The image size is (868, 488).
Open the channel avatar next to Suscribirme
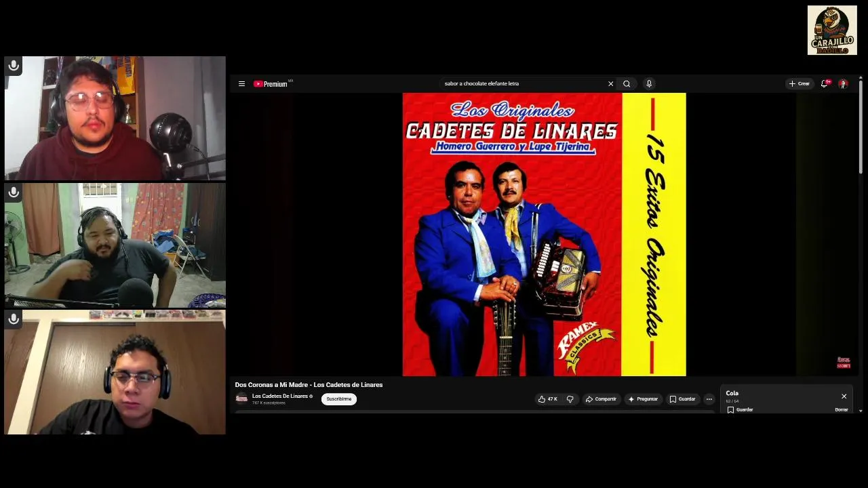tap(241, 399)
